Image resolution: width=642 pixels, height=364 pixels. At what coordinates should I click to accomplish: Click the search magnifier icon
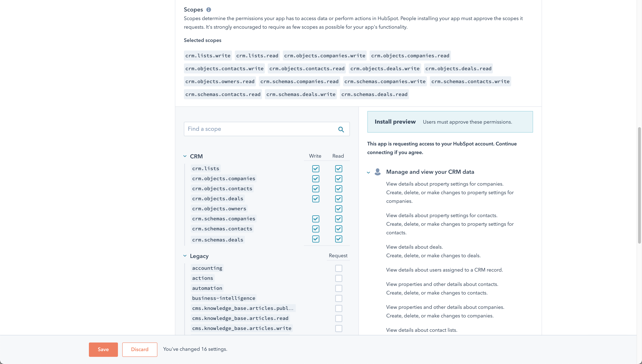pyautogui.click(x=341, y=129)
